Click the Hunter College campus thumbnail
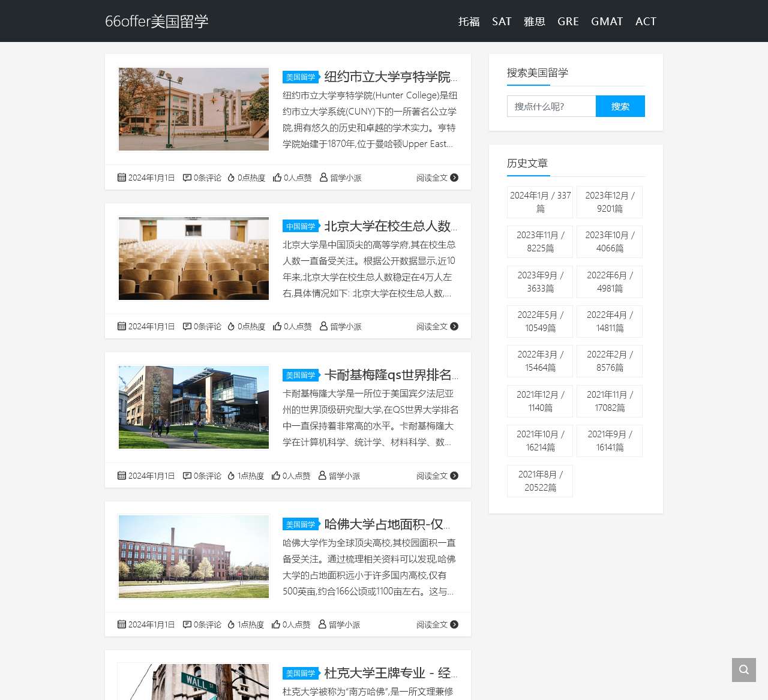Image resolution: width=768 pixels, height=700 pixels. tap(194, 109)
